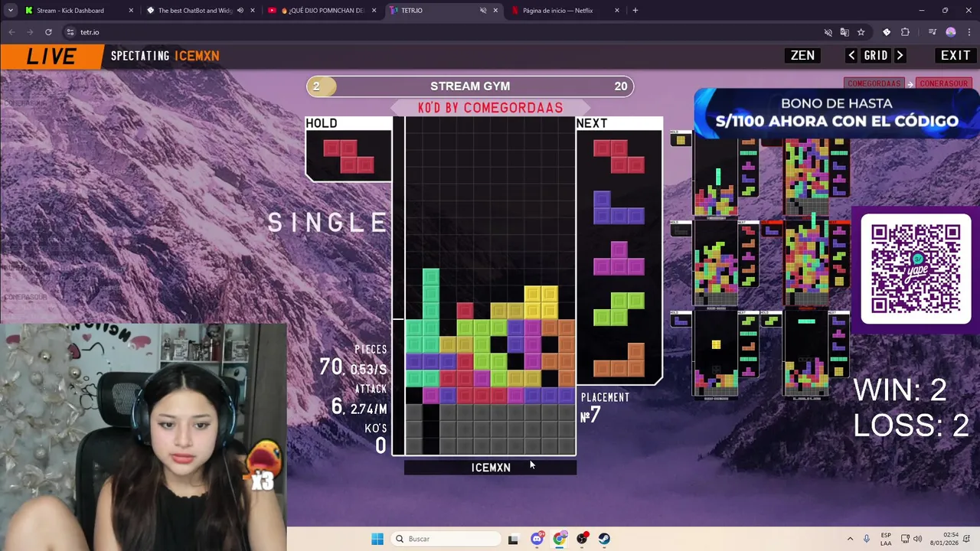Viewport: 980px width, 551px height.
Task: Click the green S piece in NEXT queue
Action: click(619, 308)
